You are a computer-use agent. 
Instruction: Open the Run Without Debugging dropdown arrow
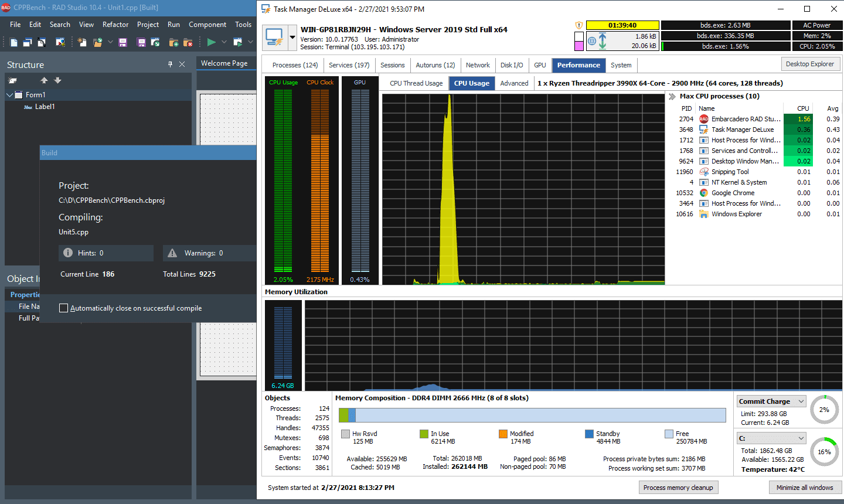tap(250, 42)
